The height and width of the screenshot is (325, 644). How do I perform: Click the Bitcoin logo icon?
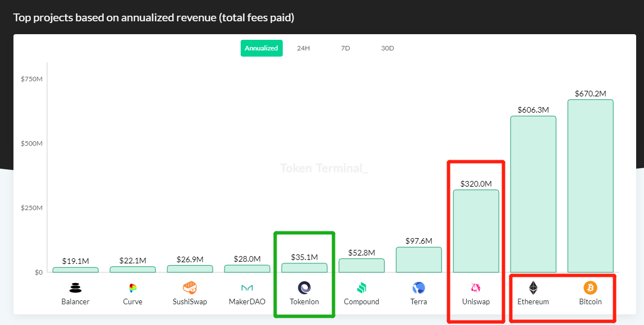pos(590,287)
